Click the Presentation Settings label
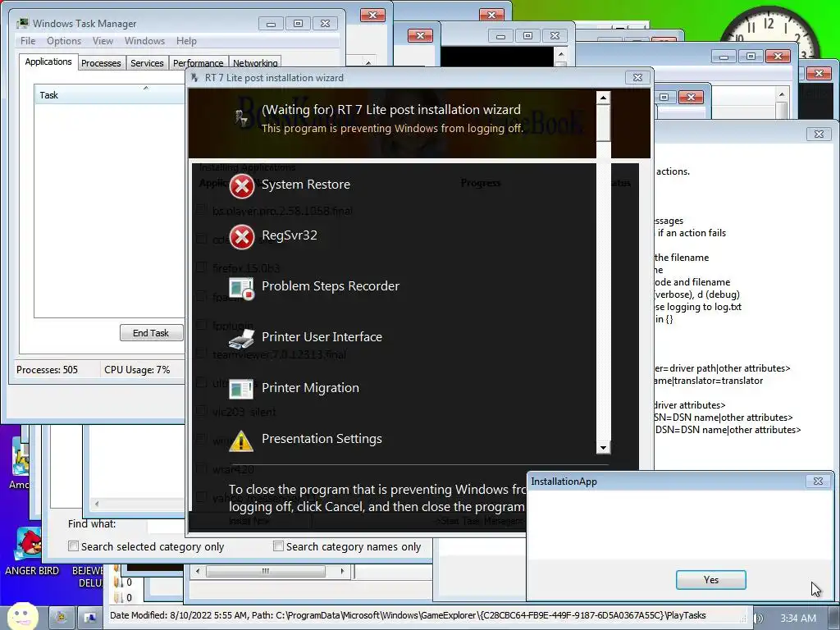Image resolution: width=840 pixels, height=630 pixels. [322, 439]
